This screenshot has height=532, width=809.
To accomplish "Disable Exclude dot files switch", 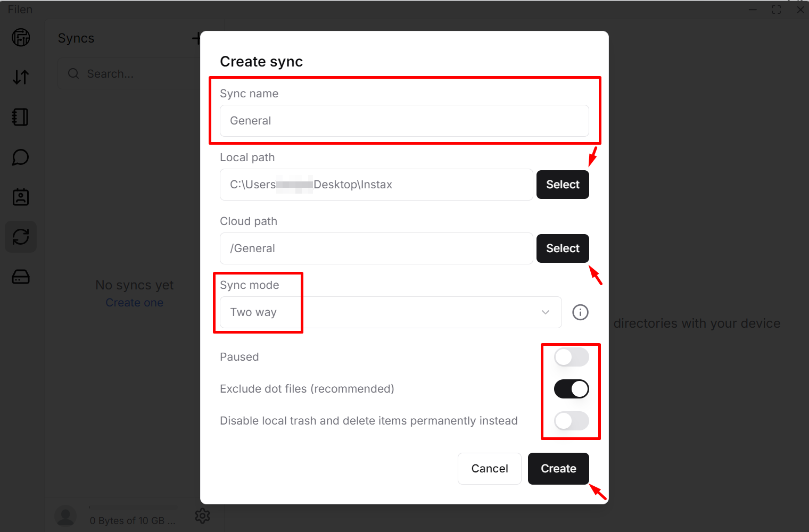I will [571, 389].
